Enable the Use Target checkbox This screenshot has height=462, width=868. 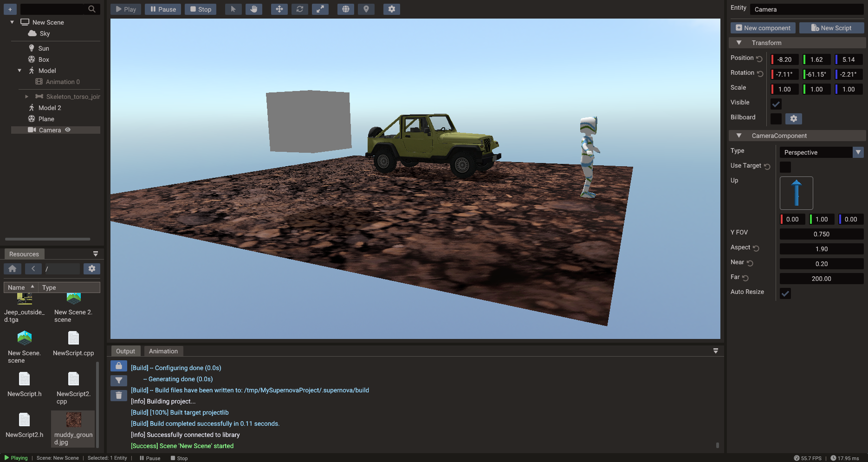tap(785, 167)
